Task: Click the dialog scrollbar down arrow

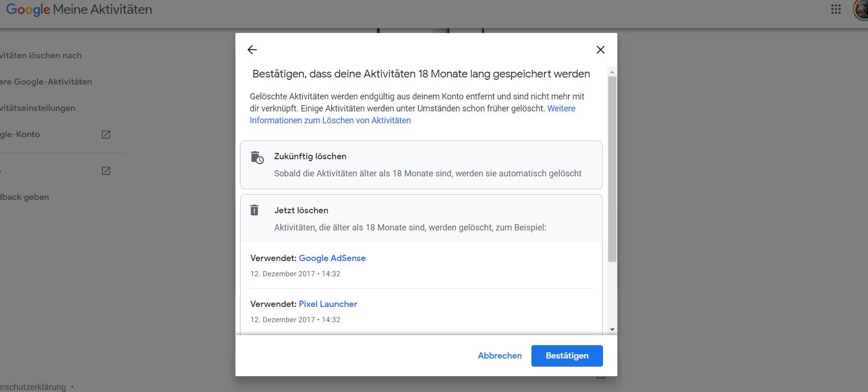Action: click(x=612, y=329)
